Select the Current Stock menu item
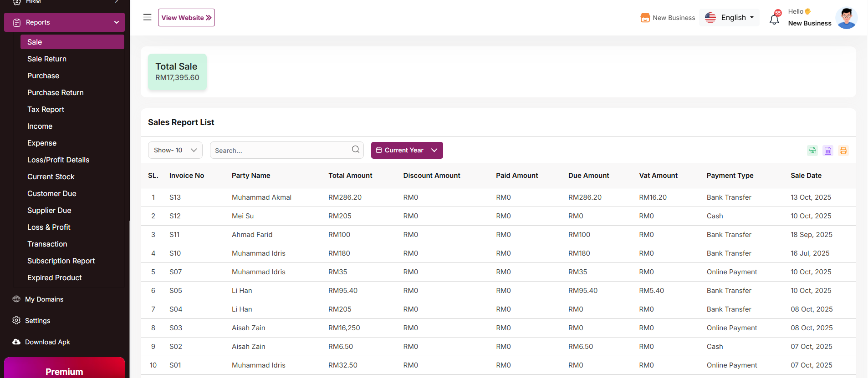The height and width of the screenshot is (378, 868). 51,176
